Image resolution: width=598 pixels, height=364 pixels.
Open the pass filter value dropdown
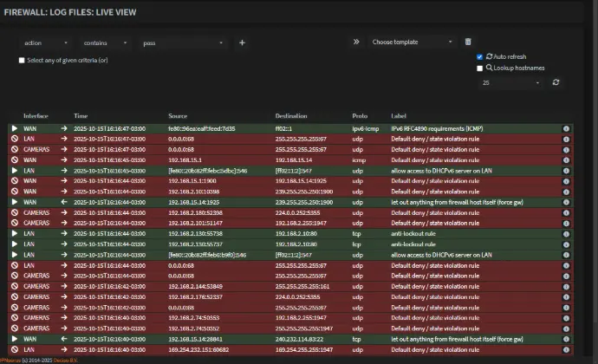coord(183,42)
